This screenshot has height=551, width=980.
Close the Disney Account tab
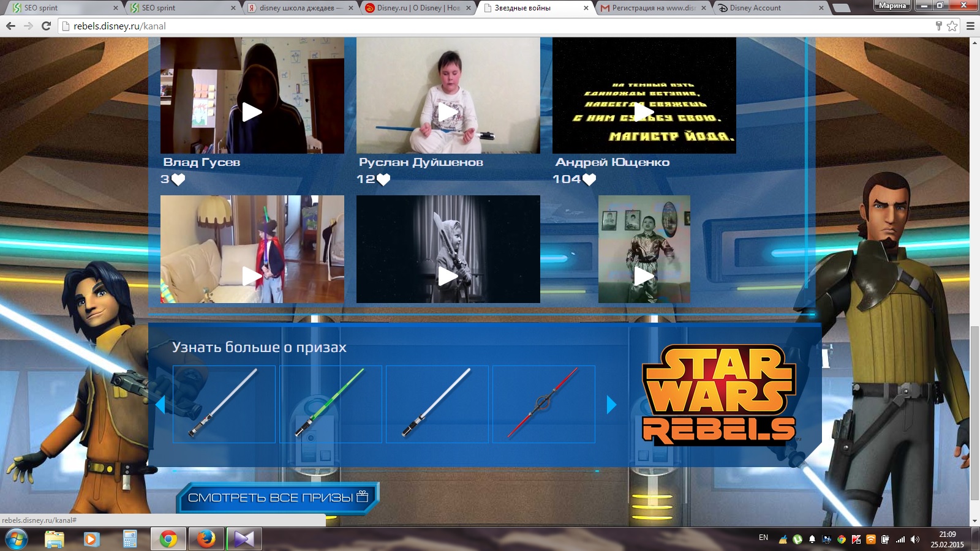pos(821,8)
